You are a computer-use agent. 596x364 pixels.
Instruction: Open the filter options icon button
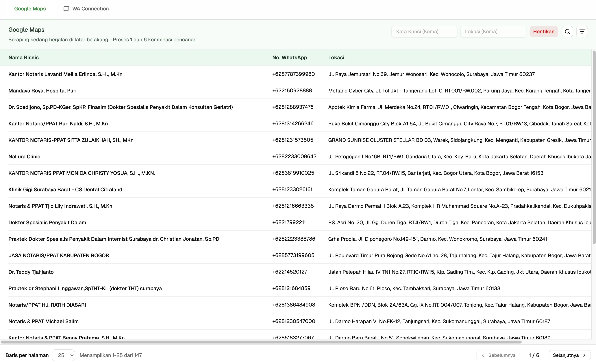click(x=582, y=31)
